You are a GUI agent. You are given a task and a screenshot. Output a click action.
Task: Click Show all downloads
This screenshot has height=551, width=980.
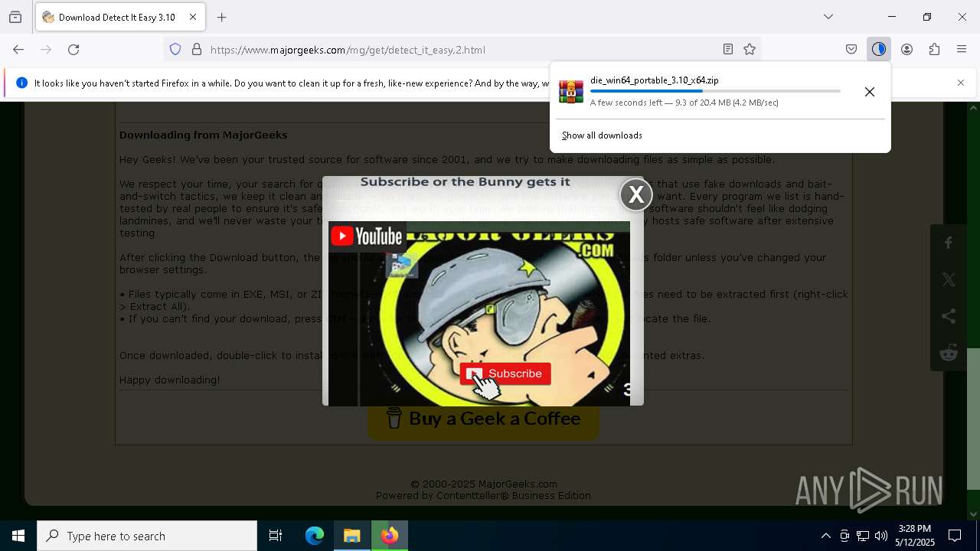602,135
